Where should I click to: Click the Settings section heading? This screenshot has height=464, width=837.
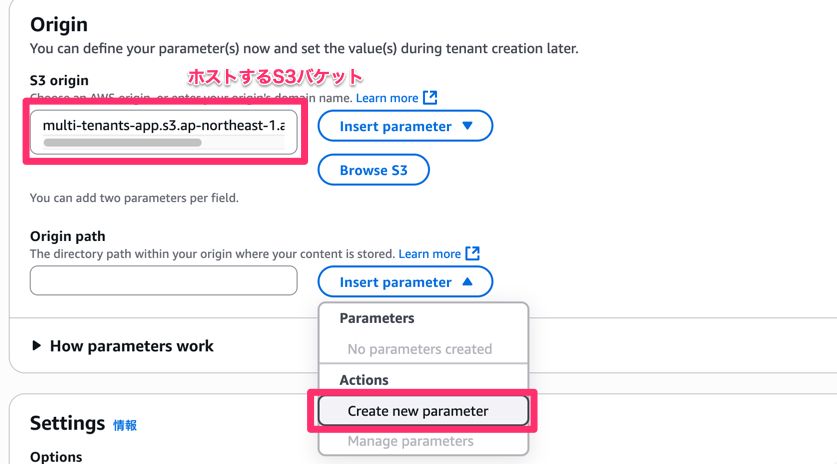pyautogui.click(x=67, y=423)
